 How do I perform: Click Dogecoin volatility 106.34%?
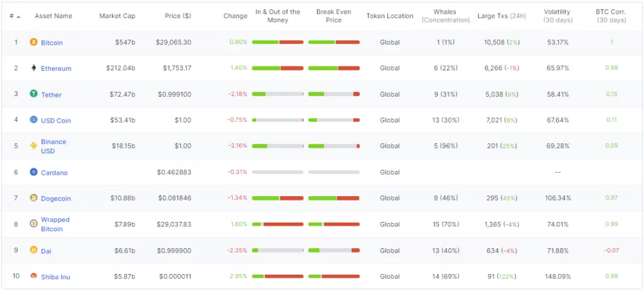(558, 198)
